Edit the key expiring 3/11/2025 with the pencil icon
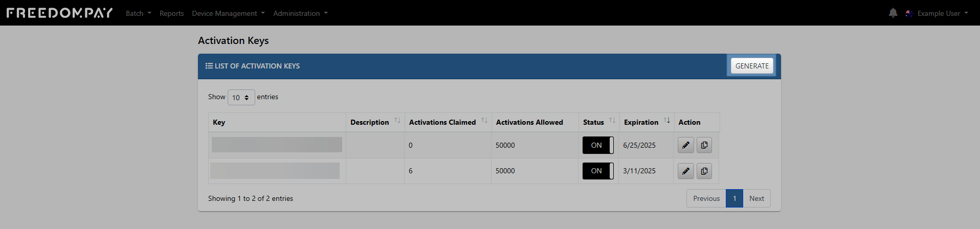980x229 pixels. point(686,171)
